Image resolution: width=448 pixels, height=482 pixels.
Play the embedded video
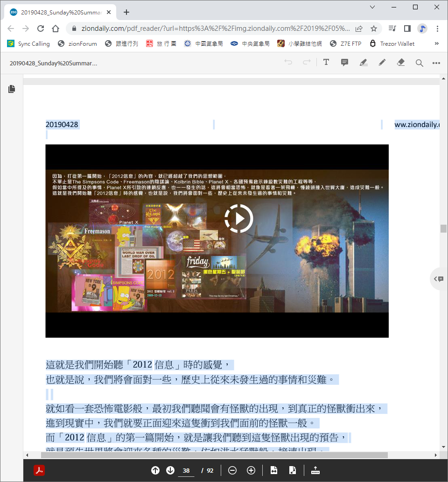point(239,219)
